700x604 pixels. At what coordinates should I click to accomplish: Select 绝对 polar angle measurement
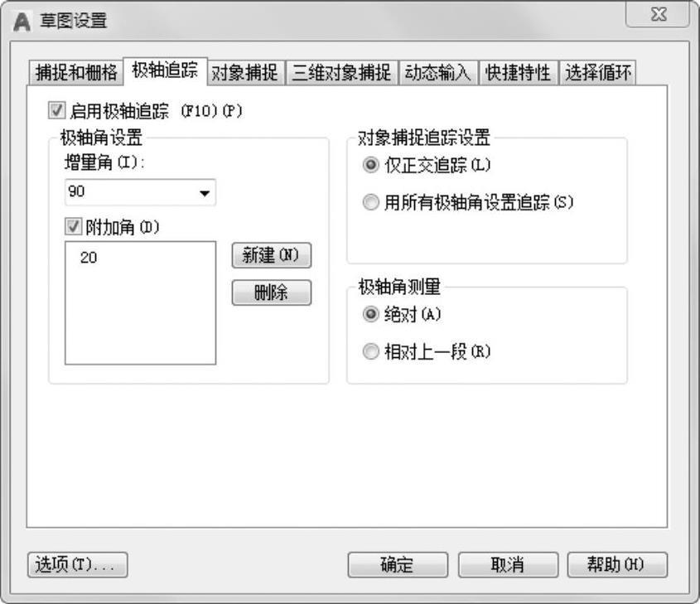(x=371, y=314)
